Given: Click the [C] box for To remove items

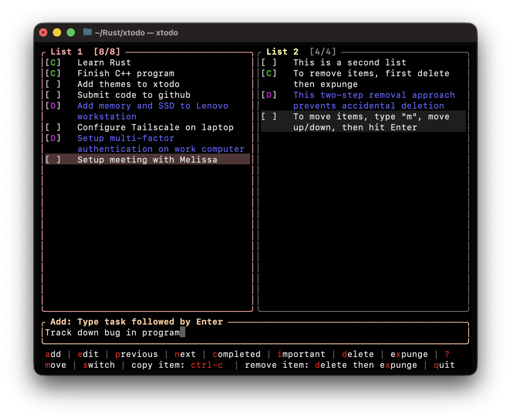Looking at the screenshot, I should click(269, 73).
